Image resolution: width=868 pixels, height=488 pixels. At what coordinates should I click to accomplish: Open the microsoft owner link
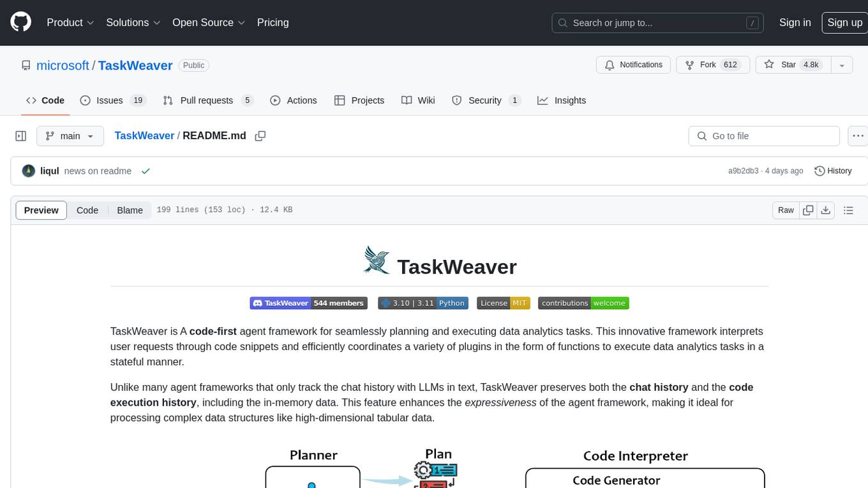pyautogui.click(x=63, y=66)
